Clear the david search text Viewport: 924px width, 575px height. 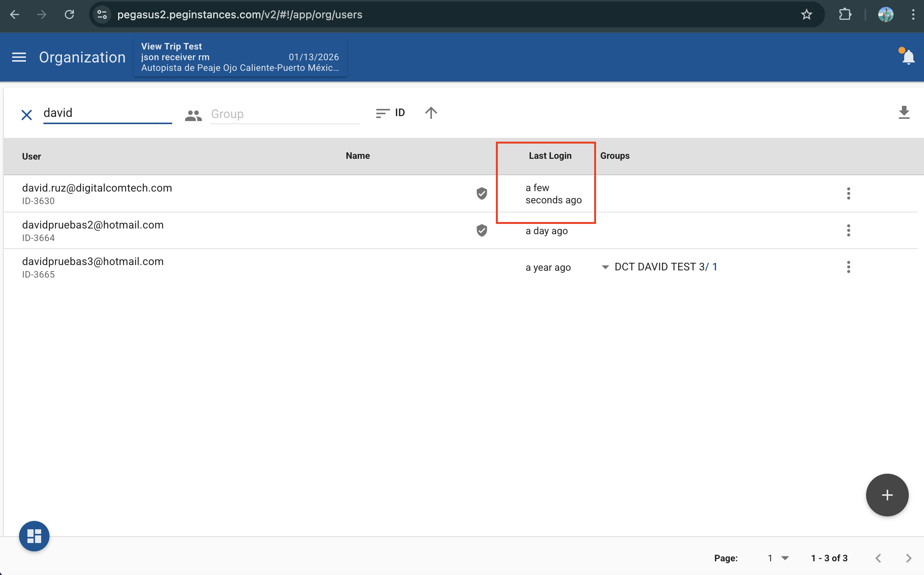pyautogui.click(x=27, y=115)
